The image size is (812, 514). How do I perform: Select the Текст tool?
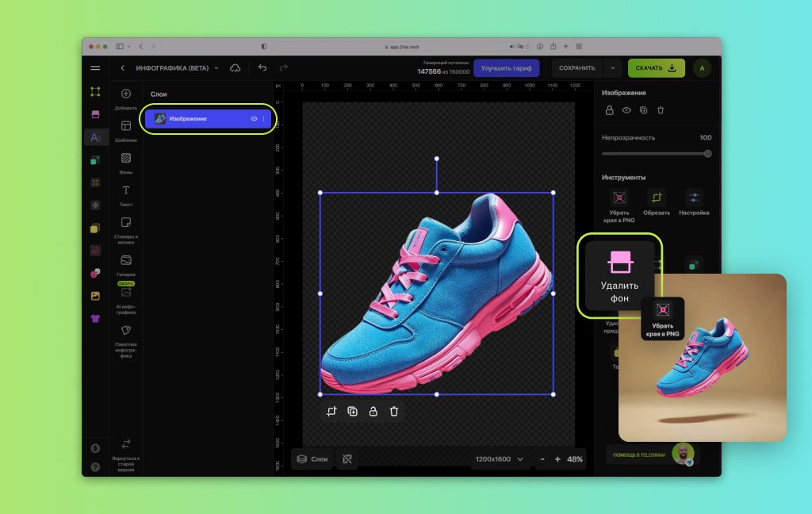(x=126, y=195)
